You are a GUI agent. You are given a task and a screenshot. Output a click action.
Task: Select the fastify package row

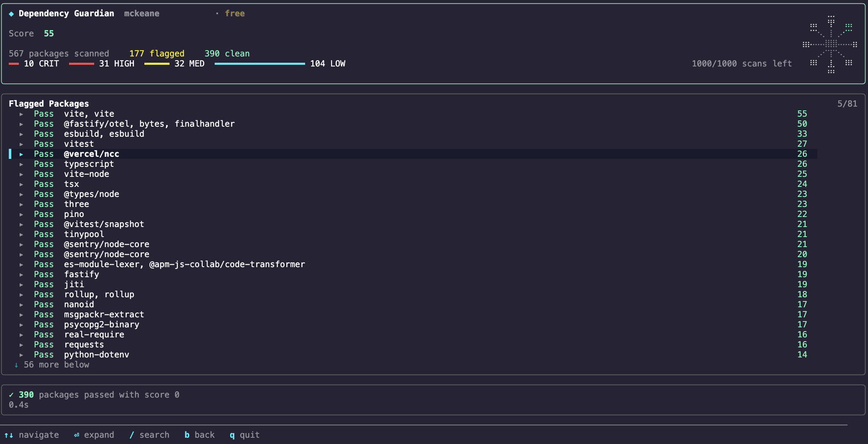[413, 274]
